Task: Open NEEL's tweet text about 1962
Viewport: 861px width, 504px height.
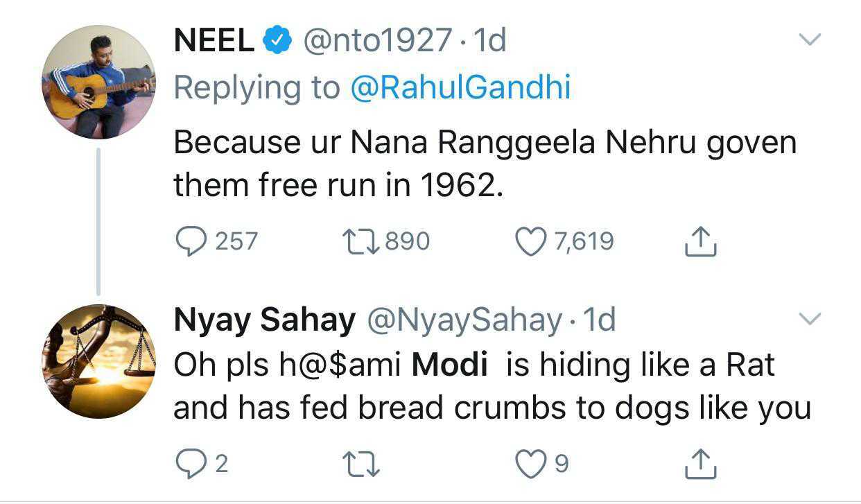Action: point(485,164)
